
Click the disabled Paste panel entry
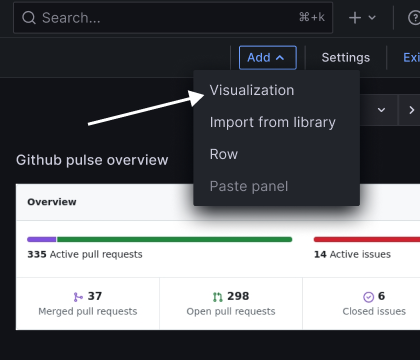coord(249,186)
